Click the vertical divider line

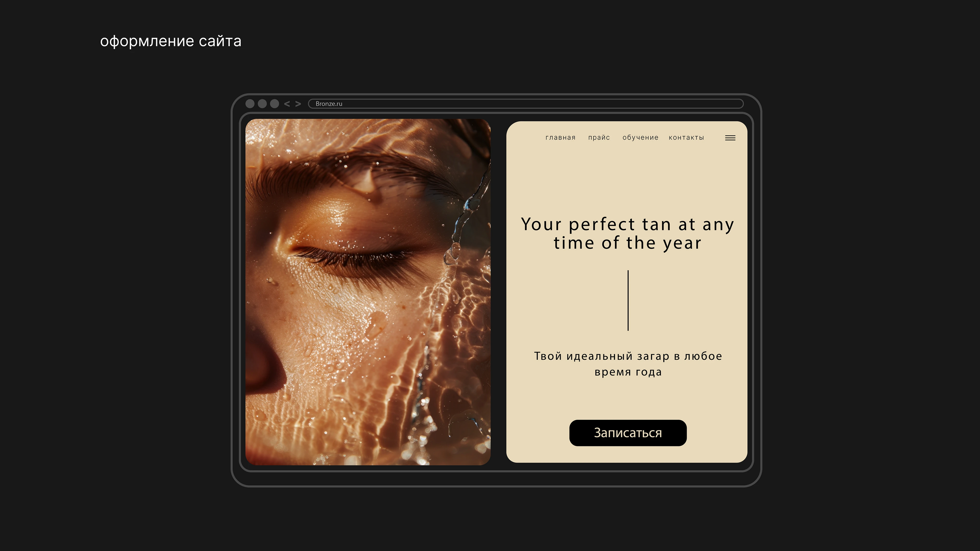[x=628, y=300]
